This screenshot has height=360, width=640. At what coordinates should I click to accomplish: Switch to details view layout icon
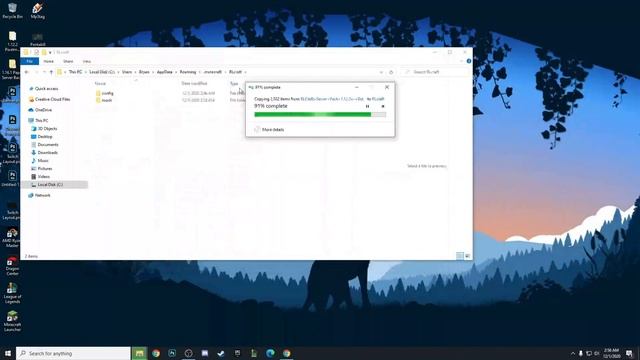[x=460, y=256]
